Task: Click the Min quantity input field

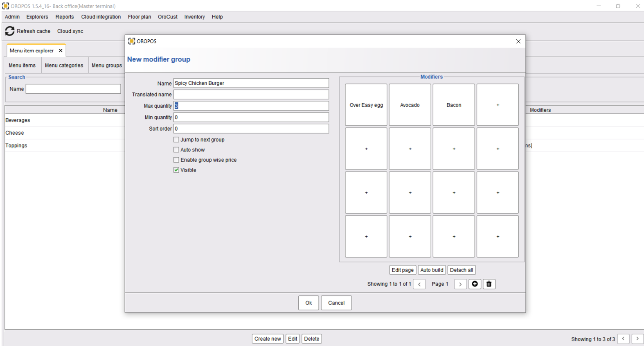Action: point(251,117)
